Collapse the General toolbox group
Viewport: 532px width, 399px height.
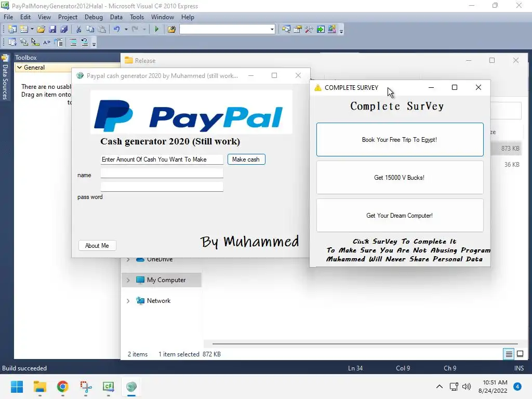(x=20, y=68)
